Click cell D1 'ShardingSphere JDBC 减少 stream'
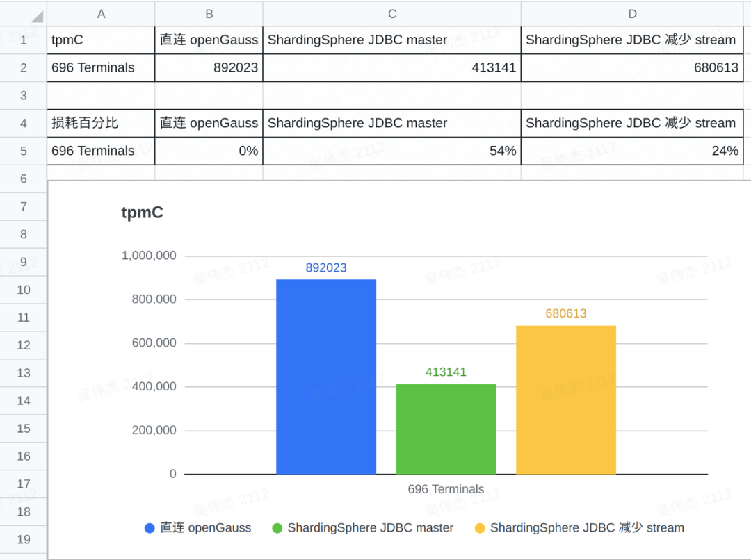751x560 pixels. coord(632,40)
